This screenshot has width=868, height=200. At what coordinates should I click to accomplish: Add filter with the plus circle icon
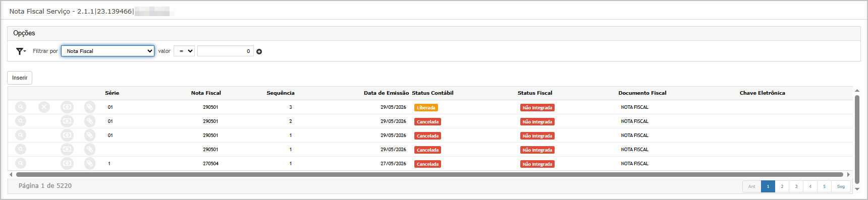tap(259, 51)
